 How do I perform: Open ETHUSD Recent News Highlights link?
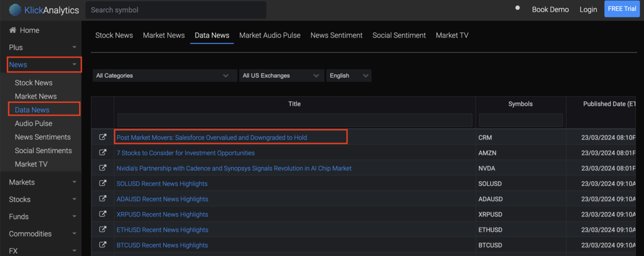[x=162, y=230]
